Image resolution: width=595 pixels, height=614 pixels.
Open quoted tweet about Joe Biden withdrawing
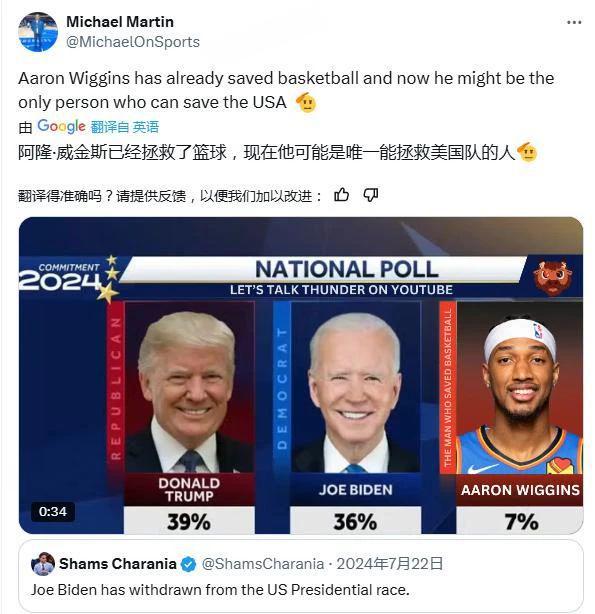(301, 575)
